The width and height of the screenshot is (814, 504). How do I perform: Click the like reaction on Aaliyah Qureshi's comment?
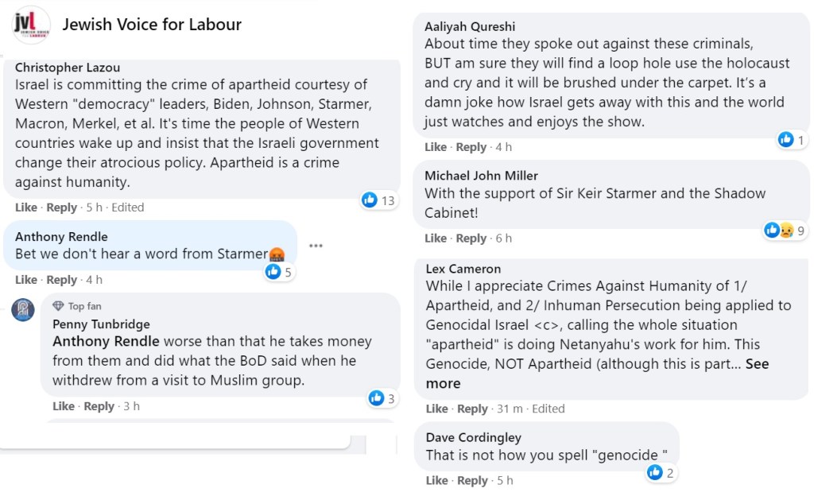(786, 140)
